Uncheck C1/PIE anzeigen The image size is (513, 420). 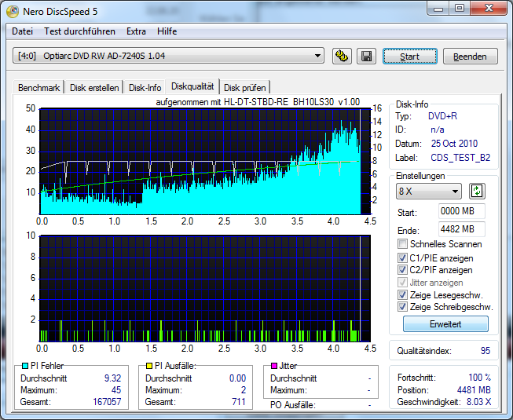click(x=402, y=257)
